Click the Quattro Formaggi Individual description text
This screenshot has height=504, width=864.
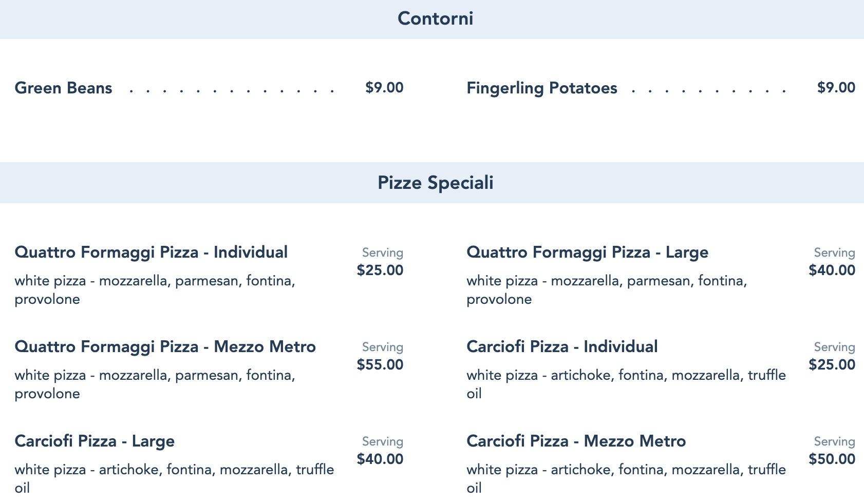[x=155, y=290]
